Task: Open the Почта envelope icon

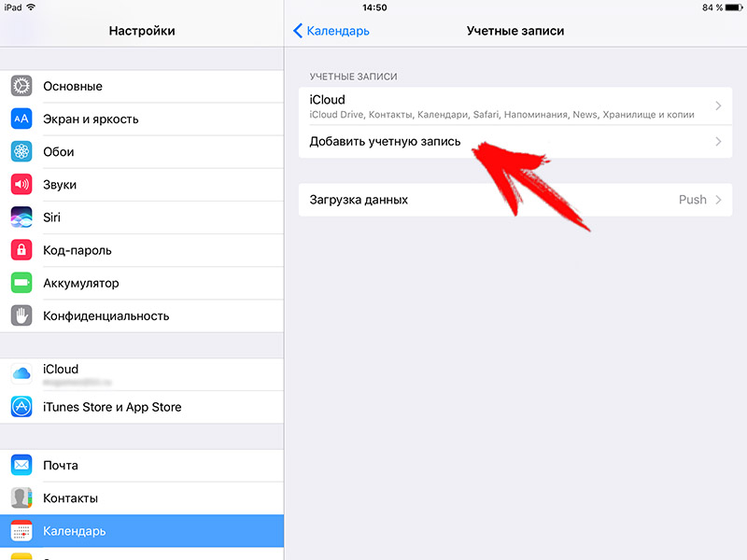Action: click(x=21, y=465)
